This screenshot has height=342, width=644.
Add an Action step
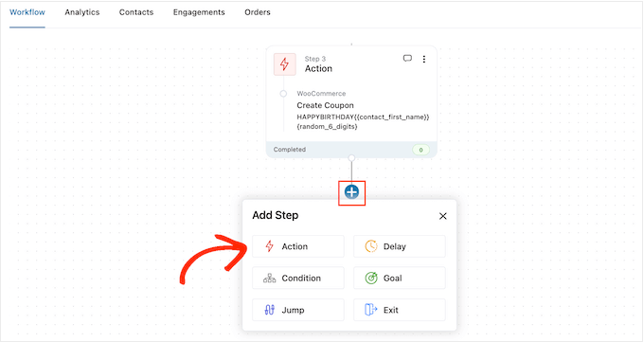point(298,246)
